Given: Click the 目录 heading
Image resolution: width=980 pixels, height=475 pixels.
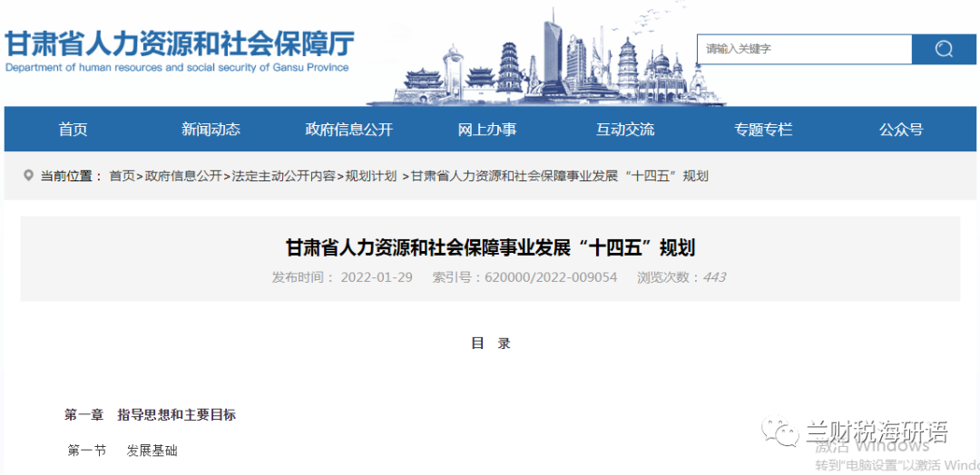Looking at the screenshot, I should [x=491, y=344].
